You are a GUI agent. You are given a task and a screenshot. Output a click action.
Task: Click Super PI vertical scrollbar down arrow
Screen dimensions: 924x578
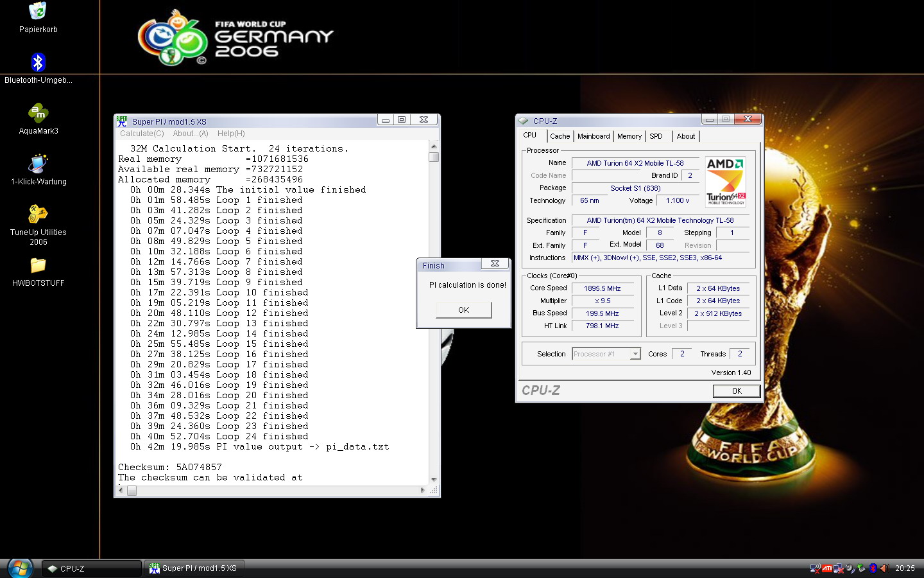434,480
